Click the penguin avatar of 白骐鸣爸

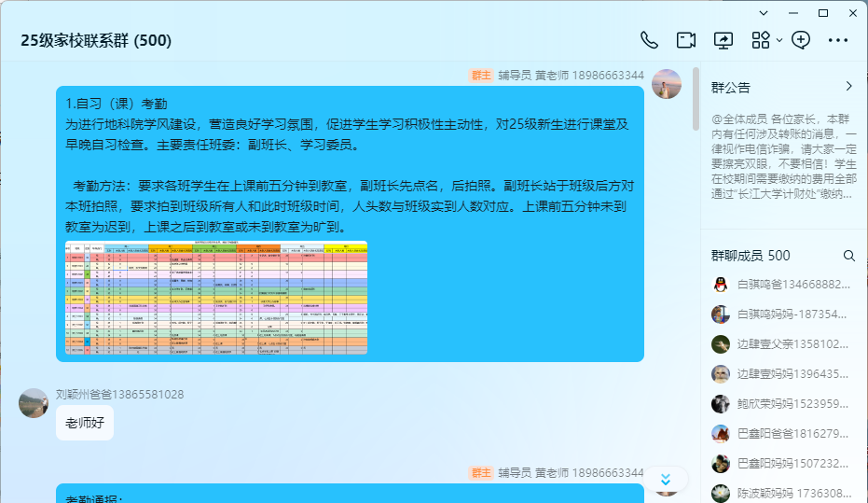(x=720, y=284)
